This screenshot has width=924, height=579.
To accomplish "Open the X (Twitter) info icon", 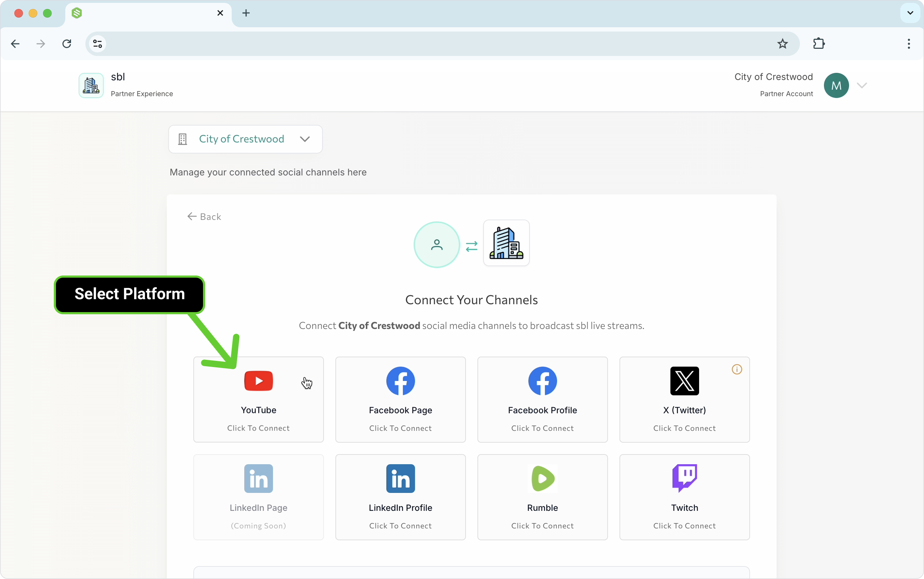I will pyautogui.click(x=737, y=369).
